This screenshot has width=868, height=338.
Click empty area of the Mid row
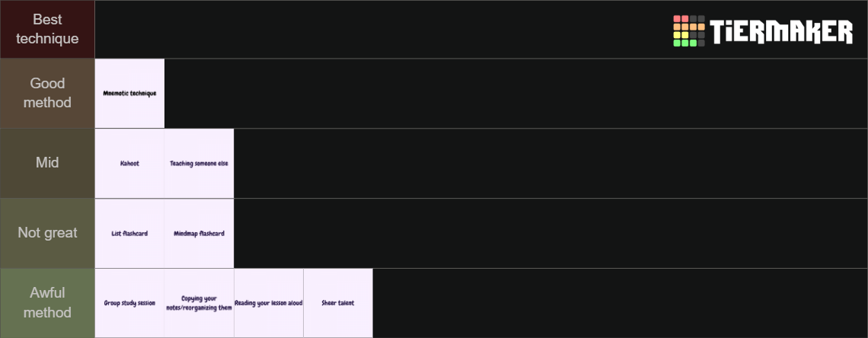pos(550,164)
